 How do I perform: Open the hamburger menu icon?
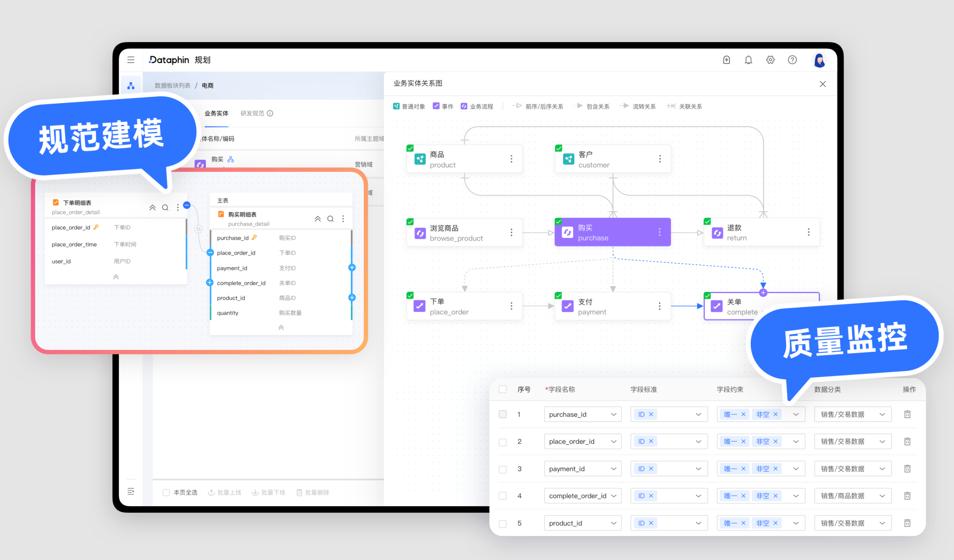pyautogui.click(x=131, y=60)
